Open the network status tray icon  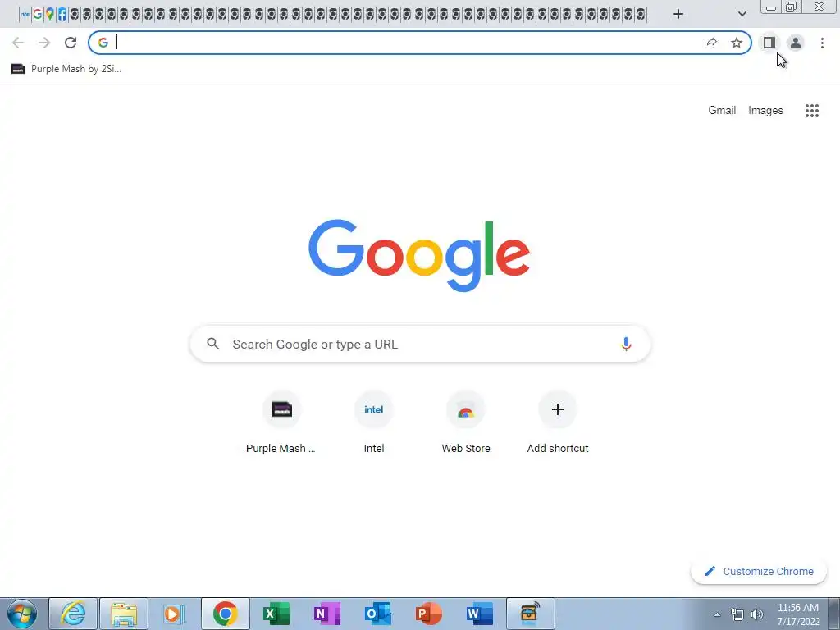tap(737, 614)
